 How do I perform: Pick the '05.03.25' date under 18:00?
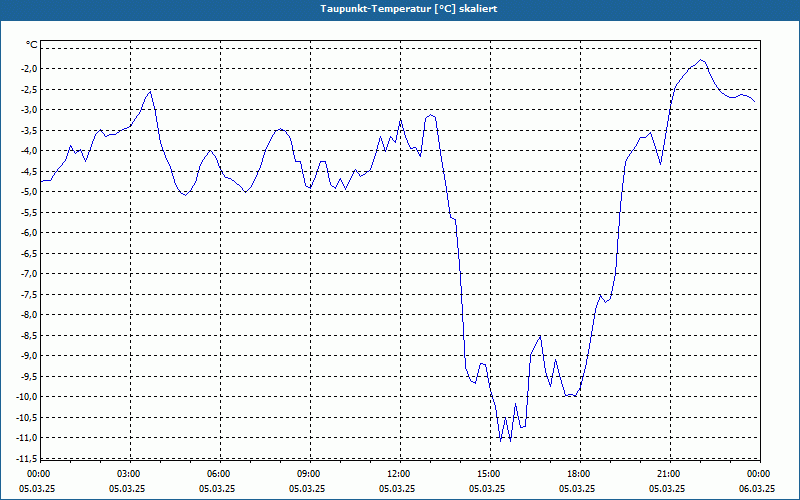[x=577, y=489]
